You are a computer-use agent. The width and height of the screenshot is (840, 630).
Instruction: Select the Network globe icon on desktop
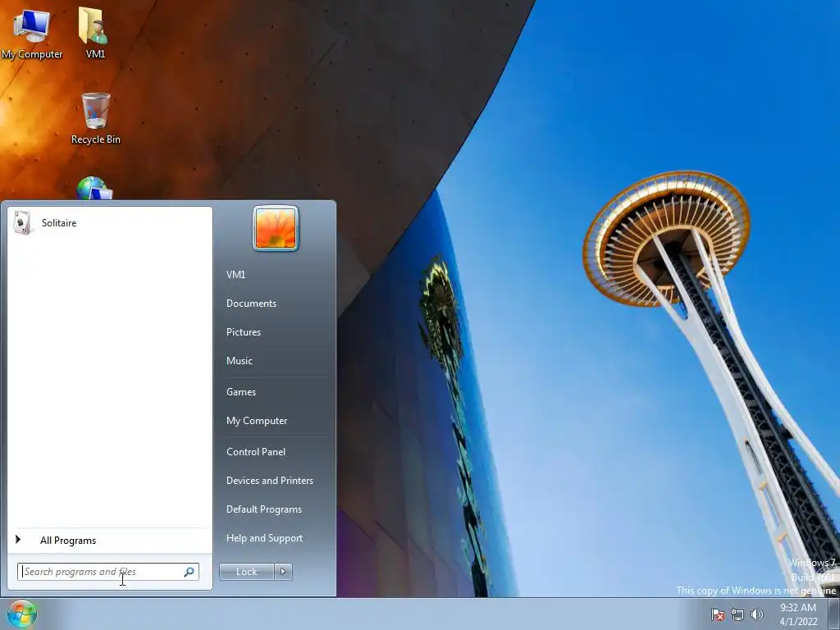click(x=94, y=188)
